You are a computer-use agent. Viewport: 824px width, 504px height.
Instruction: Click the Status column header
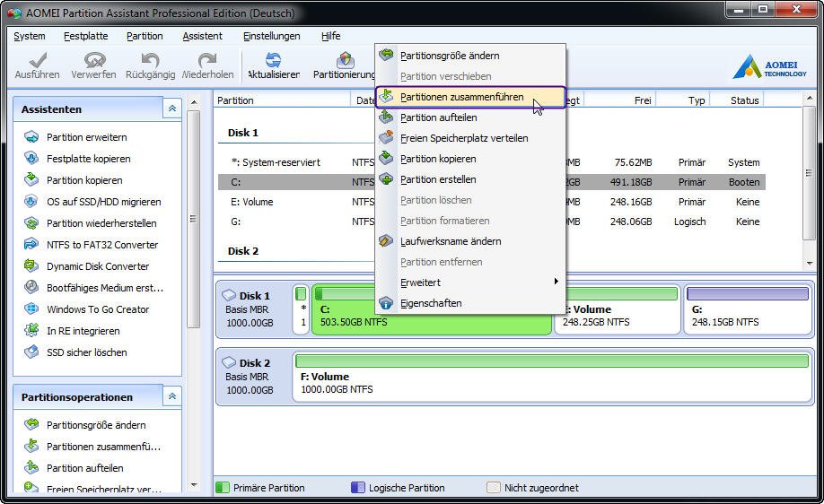pyautogui.click(x=737, y=100)
